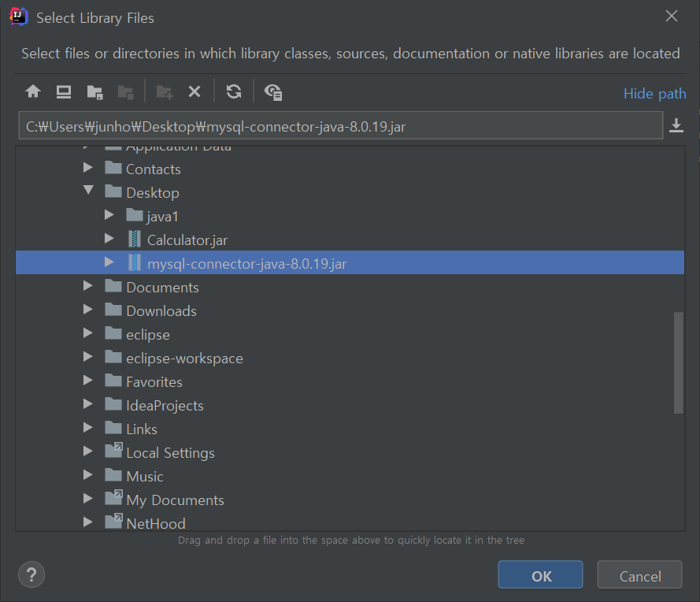Expand the java1 folder arrow
This screenshot has height=602, width=700.
tap(109, 215)
